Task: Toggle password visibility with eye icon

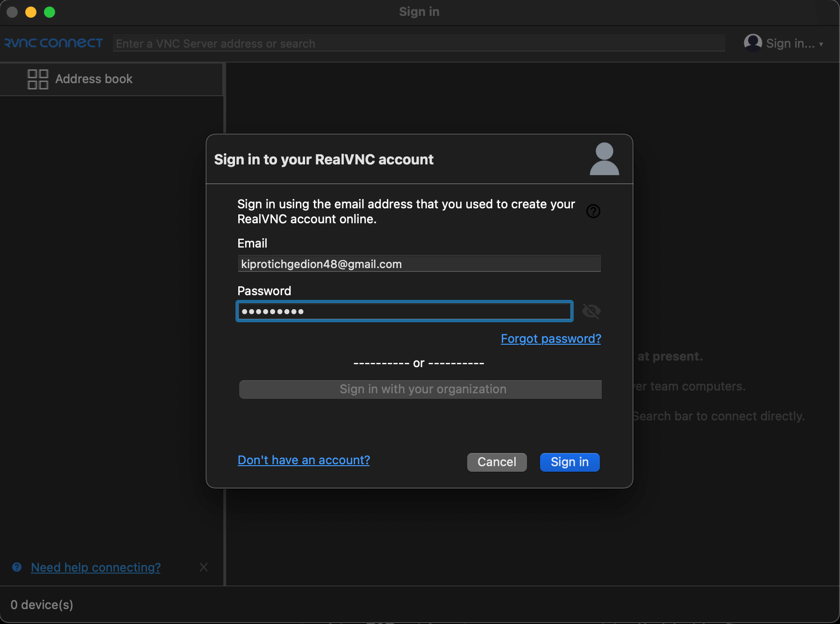Action: point(591,311)
